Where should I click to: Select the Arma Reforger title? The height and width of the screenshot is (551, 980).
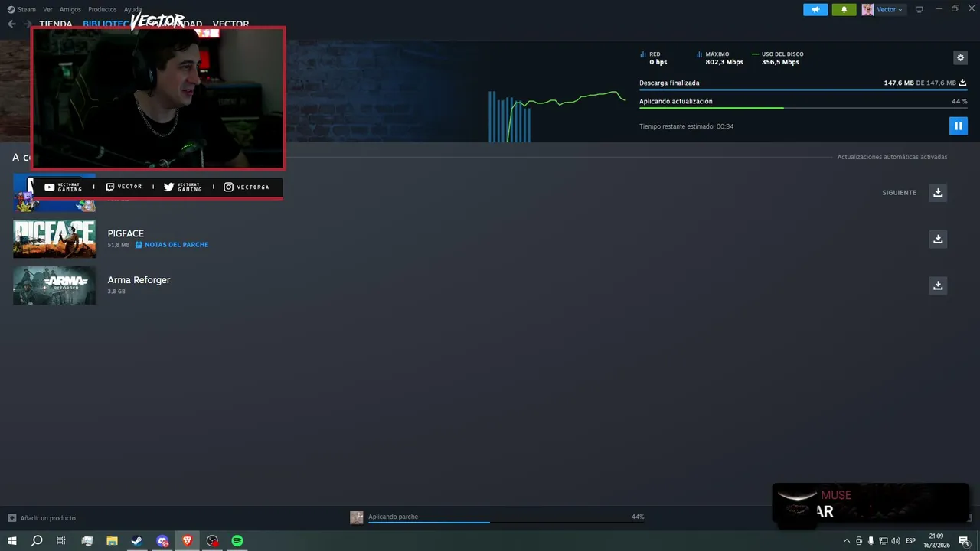pos(139,280)
